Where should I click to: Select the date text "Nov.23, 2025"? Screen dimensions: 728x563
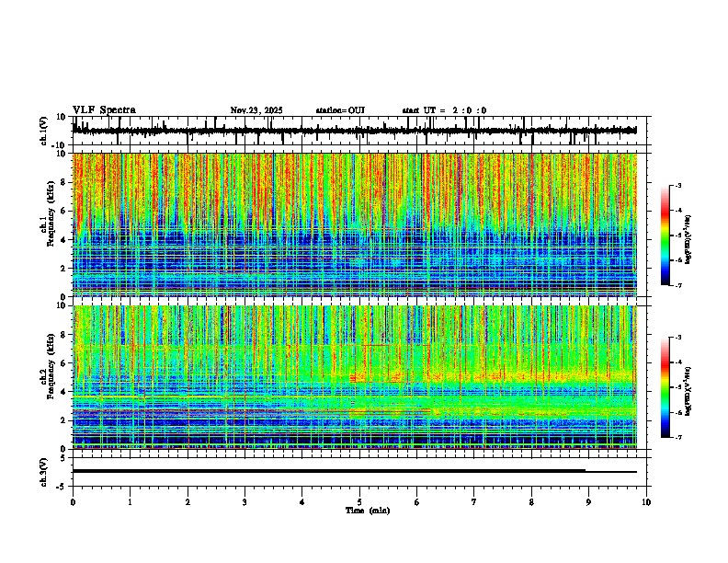click(256, 110)
